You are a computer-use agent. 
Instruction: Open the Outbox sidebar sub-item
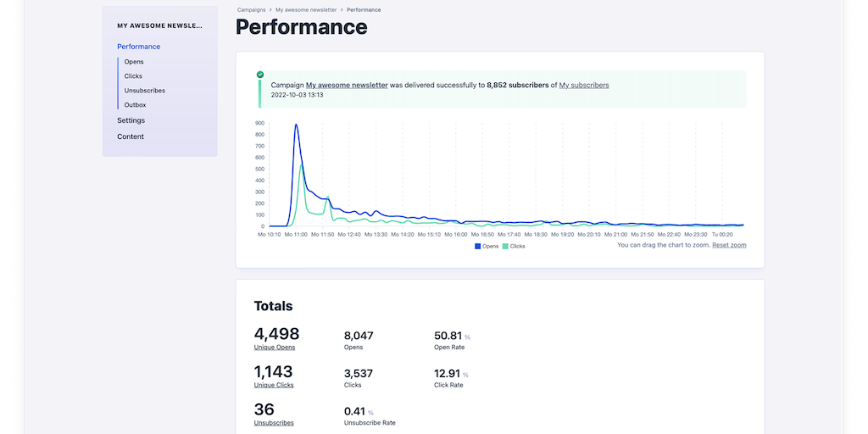pyautogui.click(x=136, y=105)
